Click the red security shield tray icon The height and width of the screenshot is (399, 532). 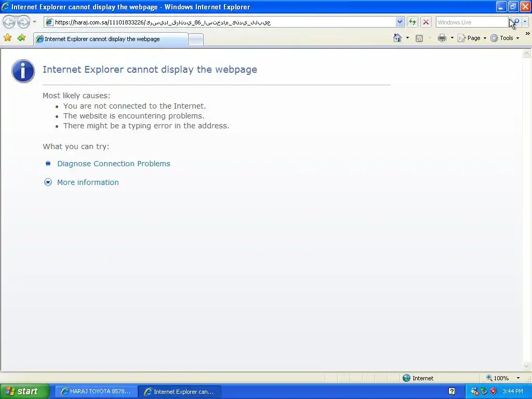coord(494,392)
